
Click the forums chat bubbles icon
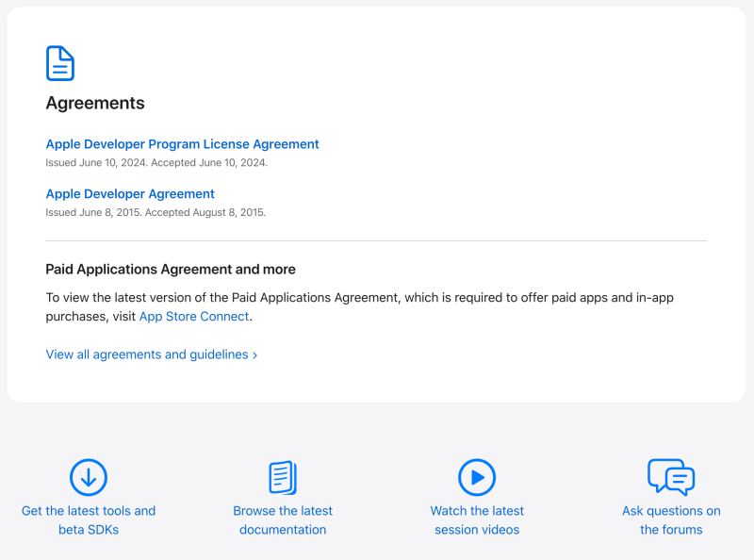click(671, 477)
